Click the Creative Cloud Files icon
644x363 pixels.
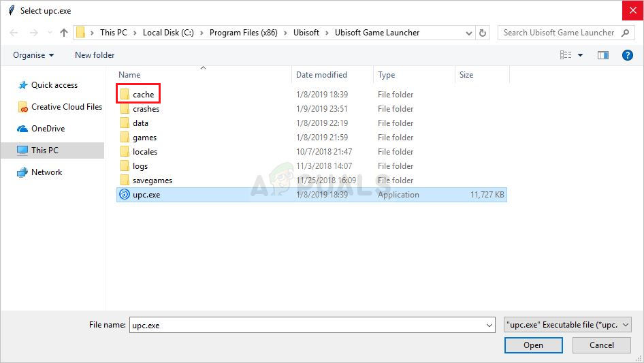point(23,107)
